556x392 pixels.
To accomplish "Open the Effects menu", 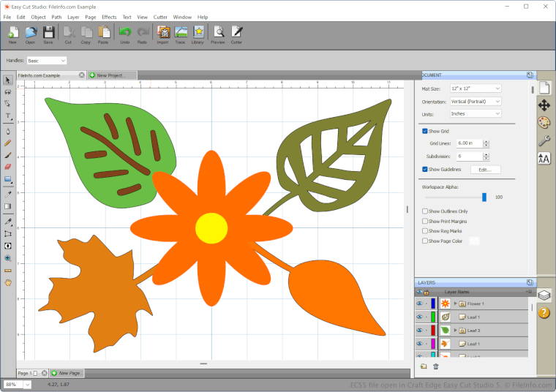I will click(109, 16).
